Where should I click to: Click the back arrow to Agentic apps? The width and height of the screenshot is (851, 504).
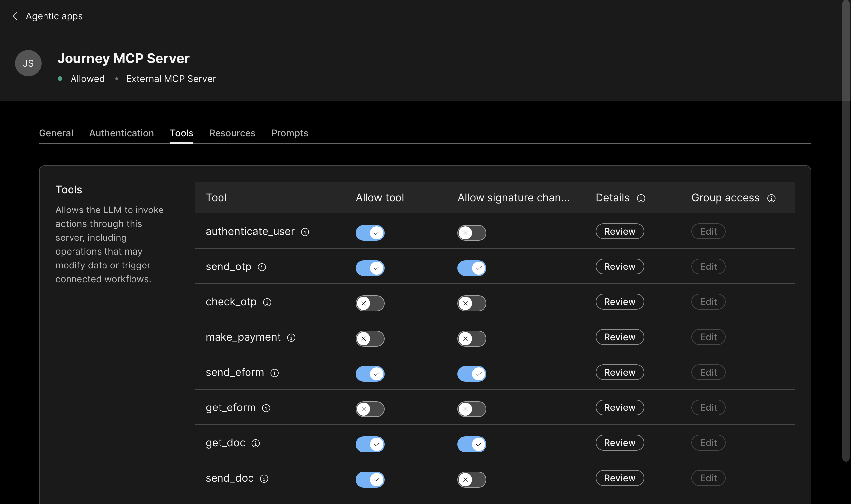point(15,16)
